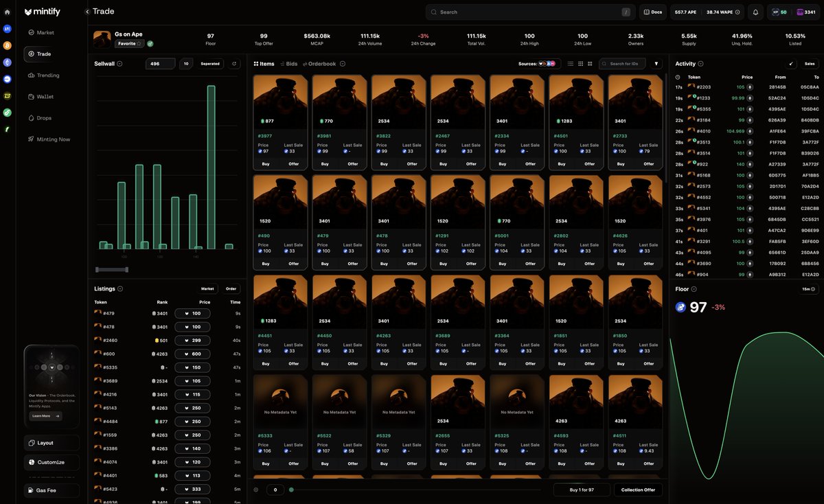Toggle Favorite for Gs on Ape
The height and width of the screenshot is (504, 824).
[x=129, y=43]
